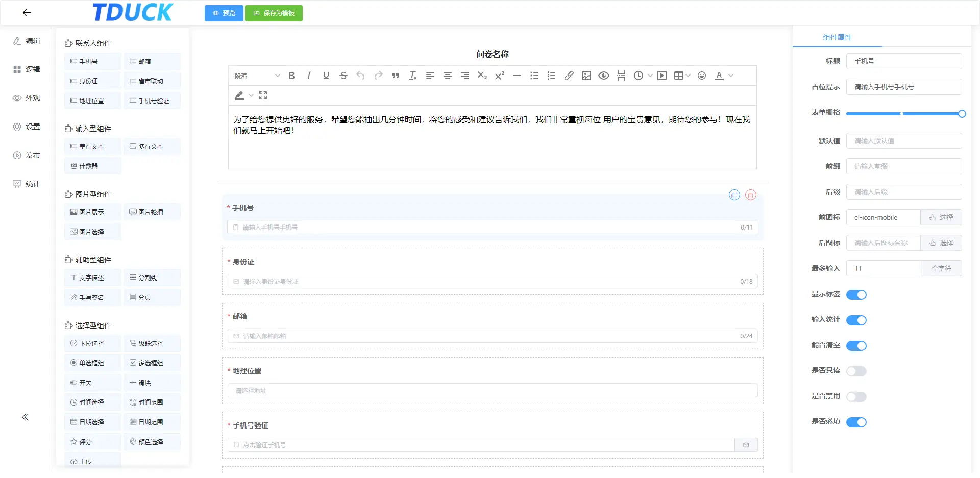The width and height of the screenshot is (980, 478).
Task: Collapse the left sidebar with double chevron
Action: click(x=26, y=417)
